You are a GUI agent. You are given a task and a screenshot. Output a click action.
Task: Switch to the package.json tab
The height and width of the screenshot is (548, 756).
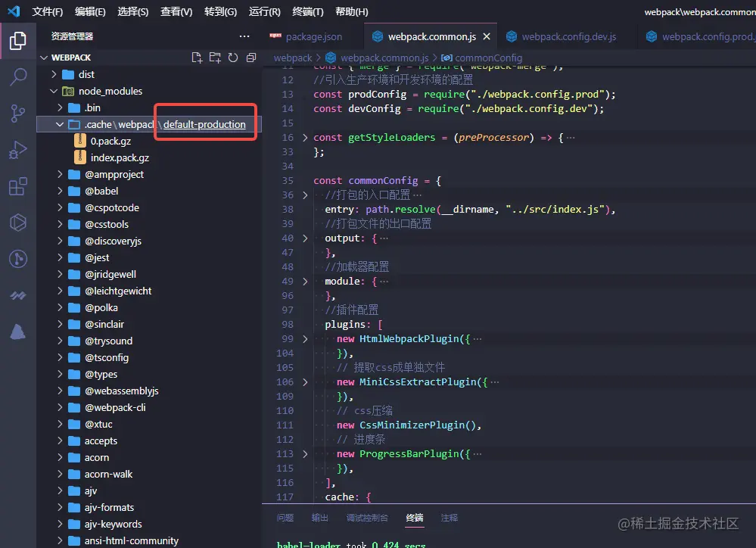[x=312, y=36]
